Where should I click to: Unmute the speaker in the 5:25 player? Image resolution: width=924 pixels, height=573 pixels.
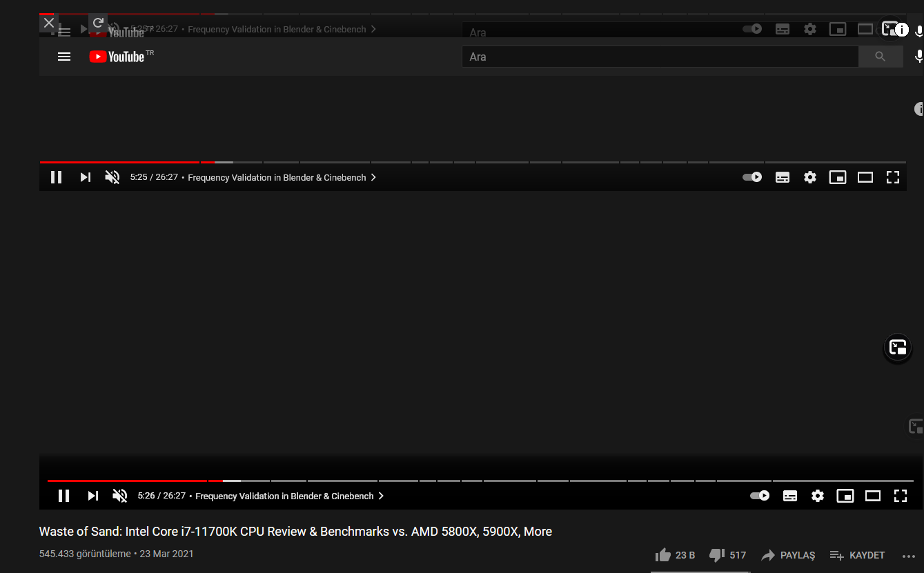point(112,177)
